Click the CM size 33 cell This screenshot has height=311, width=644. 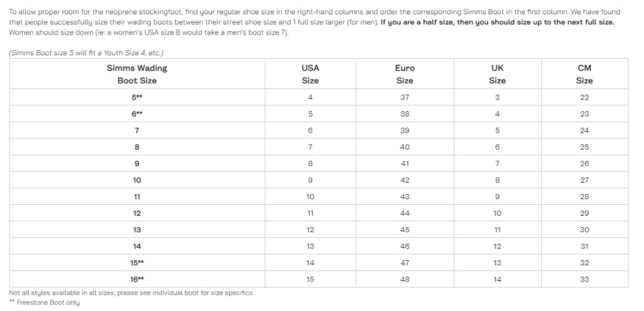[x=584, y=279]
